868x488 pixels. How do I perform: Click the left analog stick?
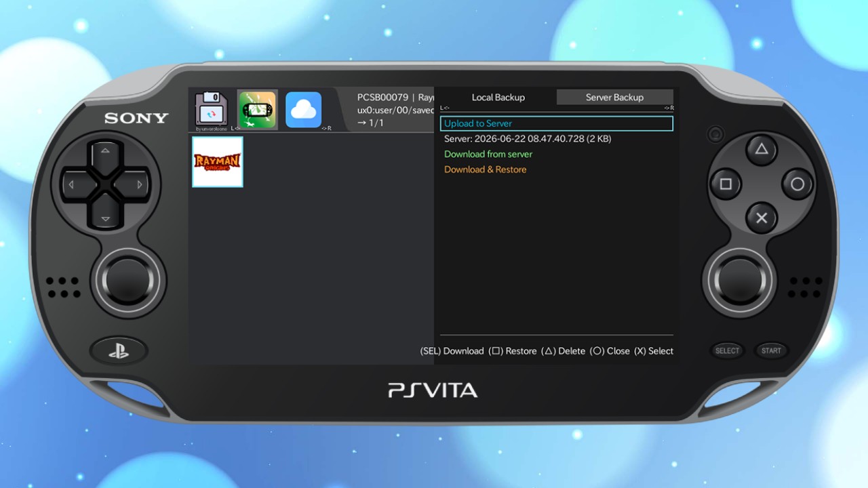coord(128,280)
